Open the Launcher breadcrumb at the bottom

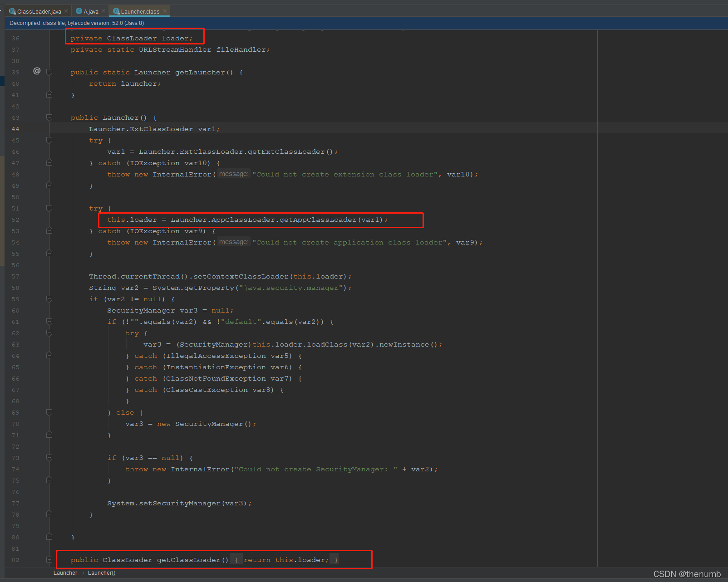65,573
